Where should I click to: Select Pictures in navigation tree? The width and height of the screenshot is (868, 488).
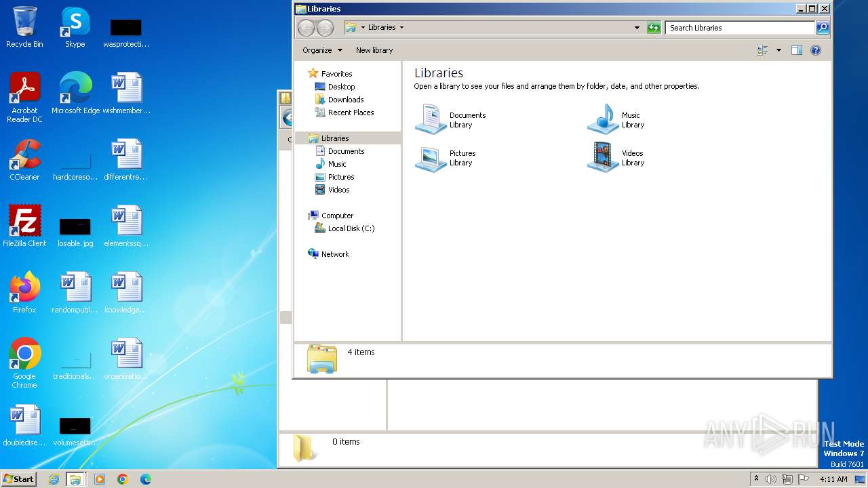341,177
